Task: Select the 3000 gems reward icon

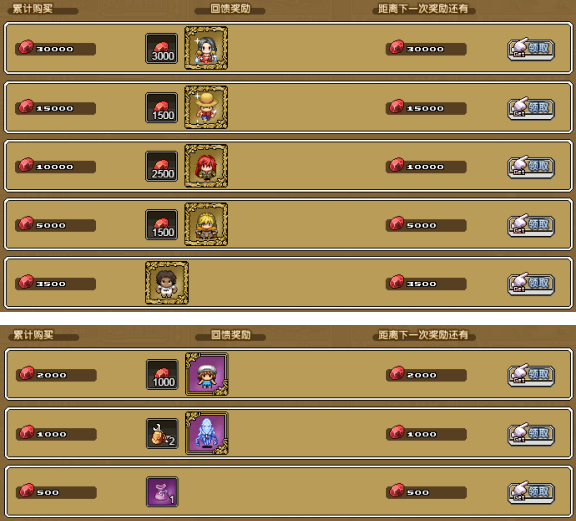Action: tap(162, 48)
